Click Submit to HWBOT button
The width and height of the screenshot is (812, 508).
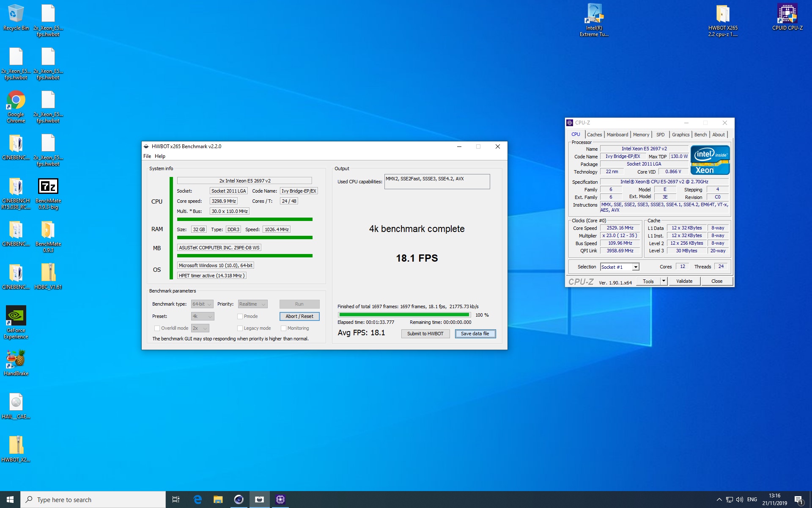[x=425, y=334]
